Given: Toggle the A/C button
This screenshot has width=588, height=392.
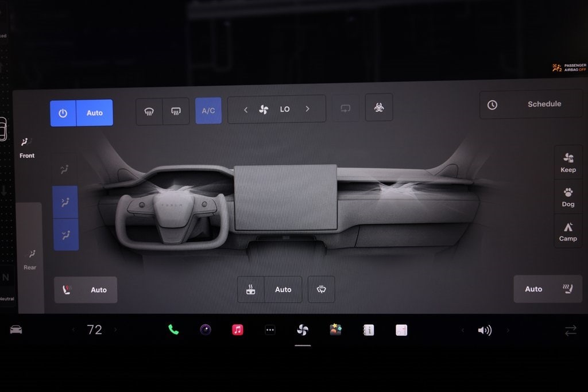Looking at the screenshot, I should pos(208,111).
